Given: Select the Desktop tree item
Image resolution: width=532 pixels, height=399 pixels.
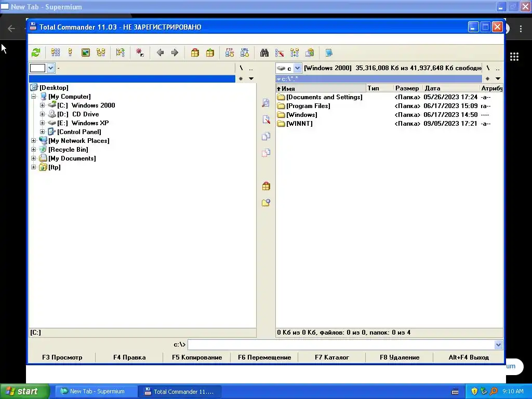Looking at the screenshot, I should tap(54, 87).
